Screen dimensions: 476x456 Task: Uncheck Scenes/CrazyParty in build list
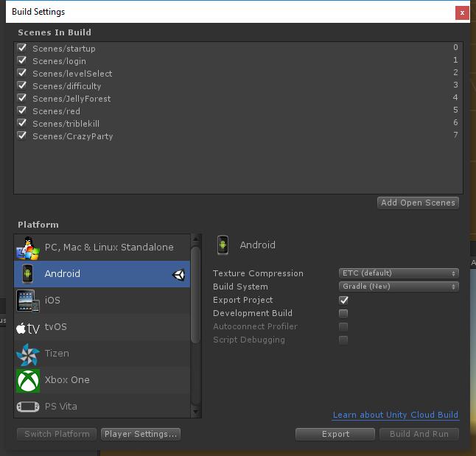click(22, 136)
